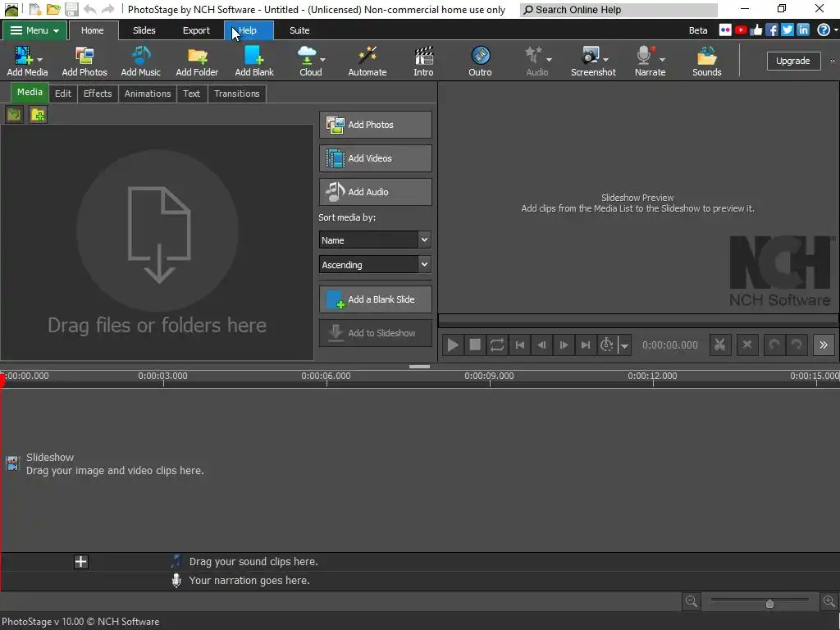Click the preview seek bar

coord(638,321)
